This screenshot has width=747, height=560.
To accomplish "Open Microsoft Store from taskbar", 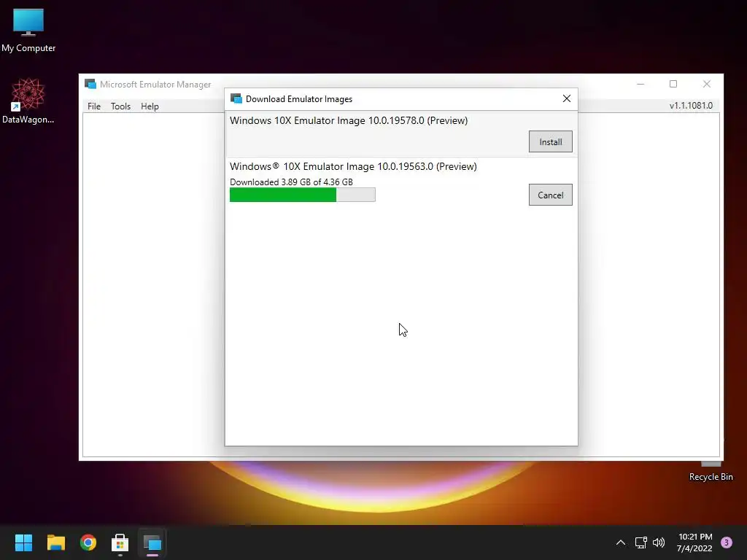I will point(120,542).
